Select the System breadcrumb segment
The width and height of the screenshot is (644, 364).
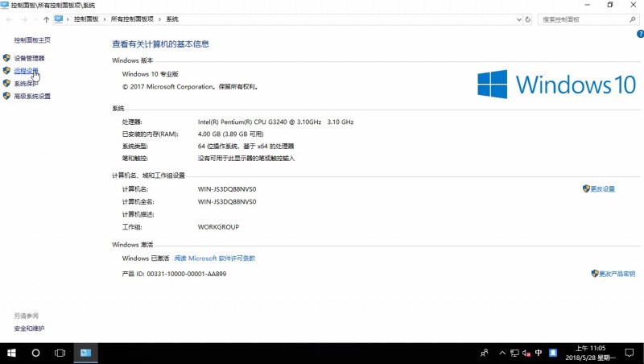pos(172,19)
